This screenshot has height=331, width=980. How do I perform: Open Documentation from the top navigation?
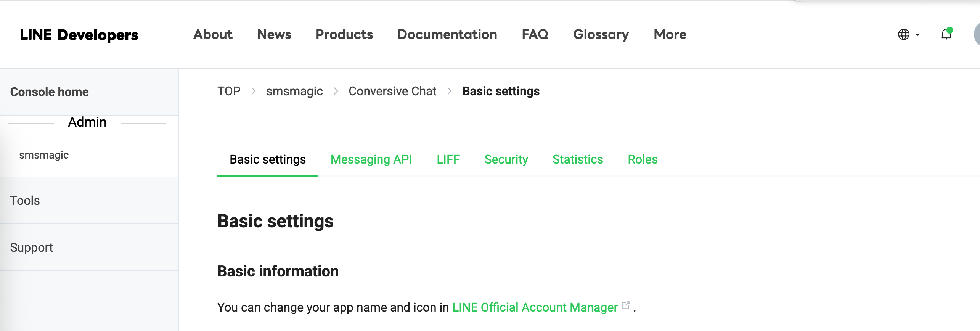point(447,34)
